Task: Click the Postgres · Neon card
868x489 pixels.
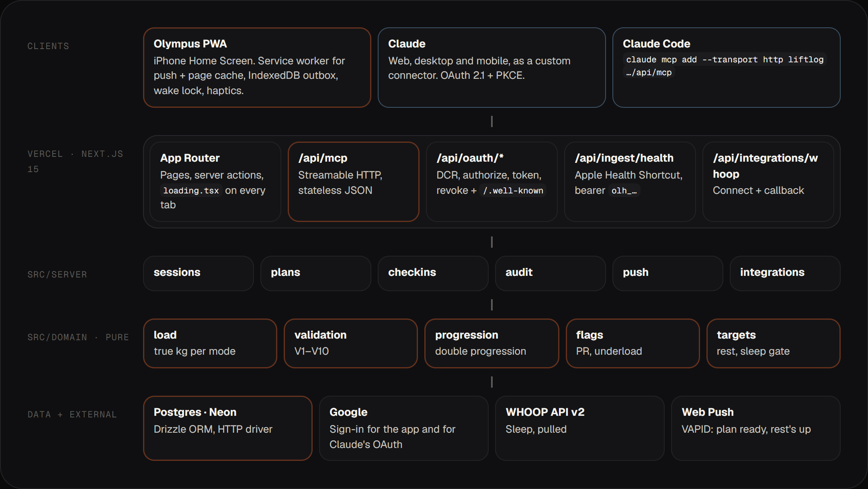Action: 228,428
